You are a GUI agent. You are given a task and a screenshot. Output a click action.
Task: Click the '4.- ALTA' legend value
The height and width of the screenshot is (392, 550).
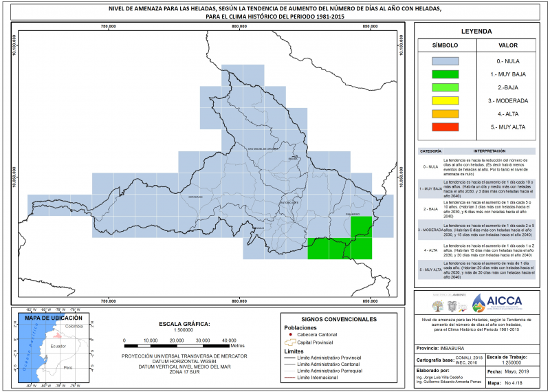[x=508, y=114]
